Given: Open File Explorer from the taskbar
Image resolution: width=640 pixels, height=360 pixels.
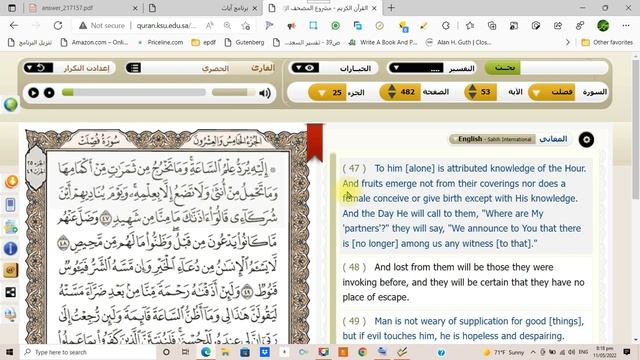Looking at the screenshot, I should click(x=225, y=352).
